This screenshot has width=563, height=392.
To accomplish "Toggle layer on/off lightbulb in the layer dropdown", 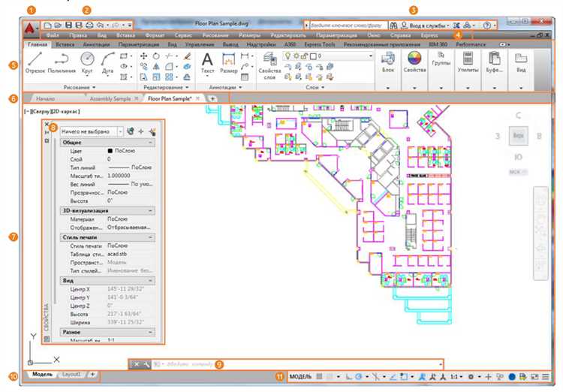I will coord(288,56).
